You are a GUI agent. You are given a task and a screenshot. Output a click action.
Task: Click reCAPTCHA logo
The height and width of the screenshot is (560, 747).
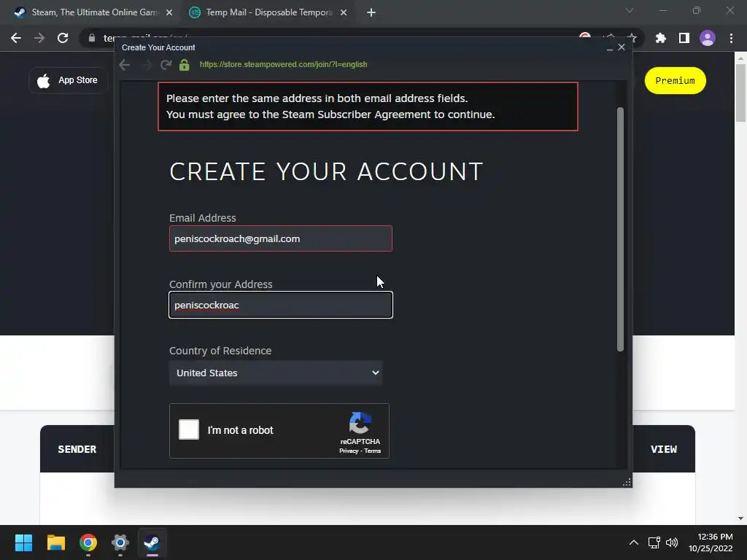[x=360, y=423]
